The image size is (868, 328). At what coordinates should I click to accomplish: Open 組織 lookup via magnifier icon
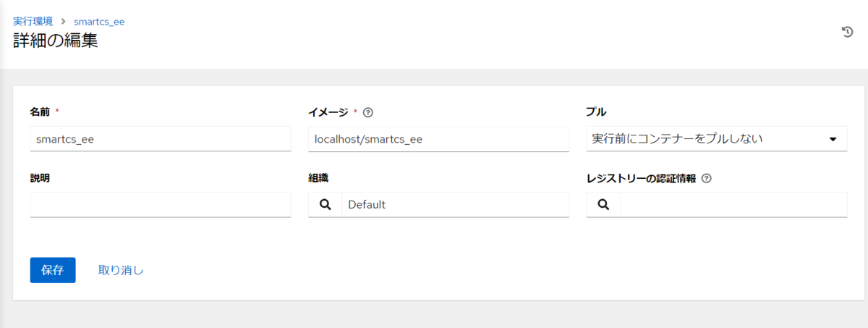325,205
